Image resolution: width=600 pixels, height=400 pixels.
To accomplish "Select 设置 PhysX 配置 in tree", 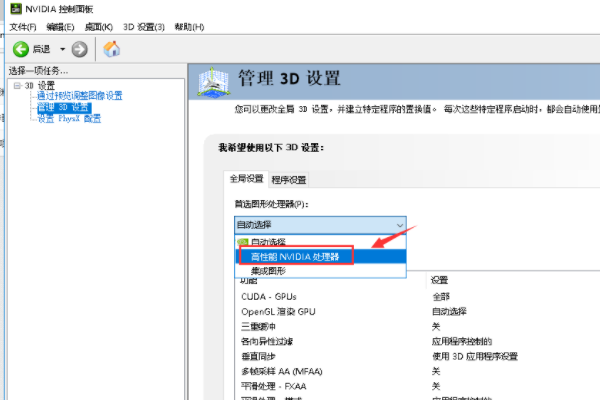I will coord(68,118).
